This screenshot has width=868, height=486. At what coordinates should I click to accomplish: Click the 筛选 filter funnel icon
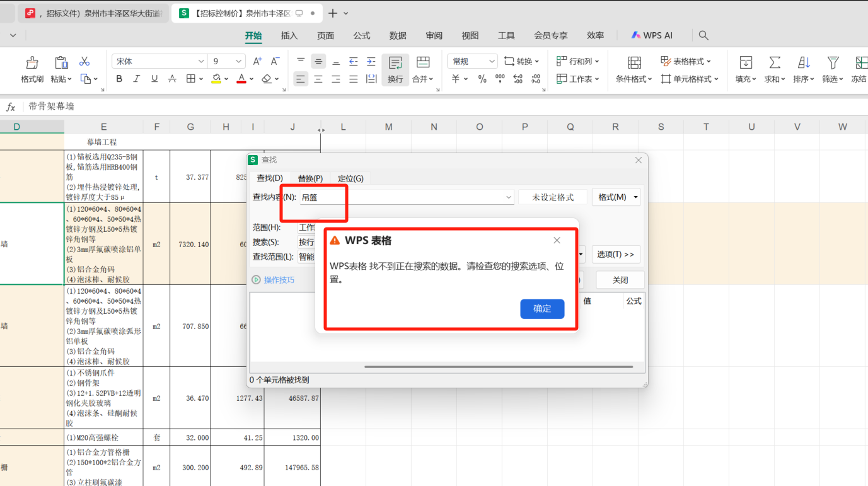tap(833, 62)
